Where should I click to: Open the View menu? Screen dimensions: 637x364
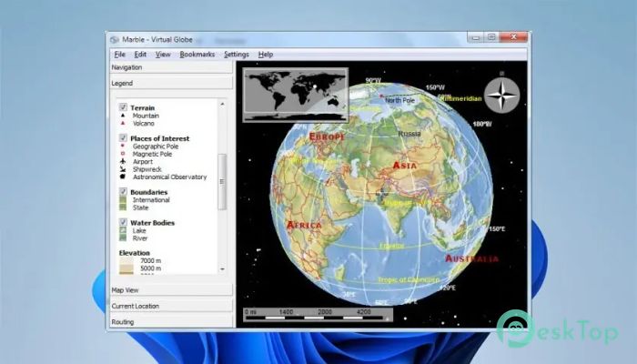(x=163, y=55)
